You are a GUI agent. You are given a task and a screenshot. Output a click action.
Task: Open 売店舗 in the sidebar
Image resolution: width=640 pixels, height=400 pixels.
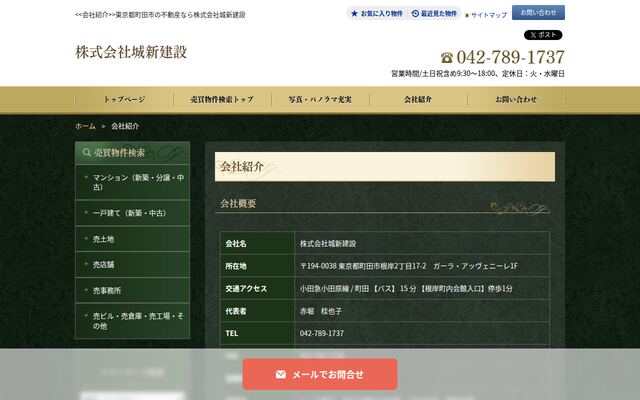pyautogui.click(x=132, y=264)
